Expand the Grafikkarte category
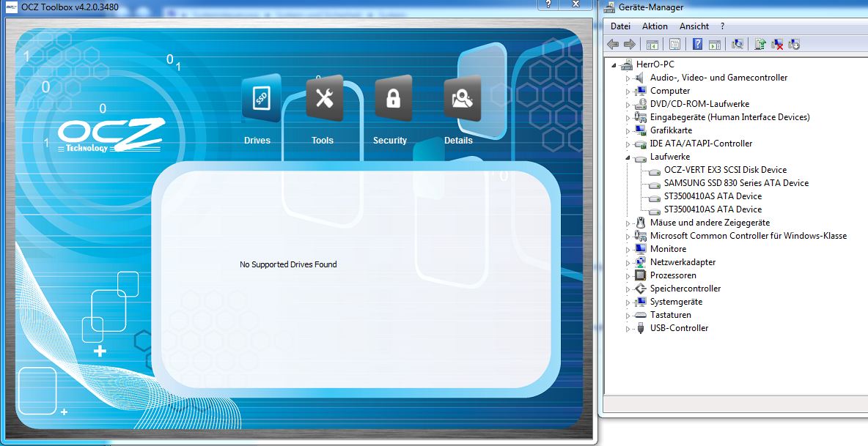 coord(628,131)
